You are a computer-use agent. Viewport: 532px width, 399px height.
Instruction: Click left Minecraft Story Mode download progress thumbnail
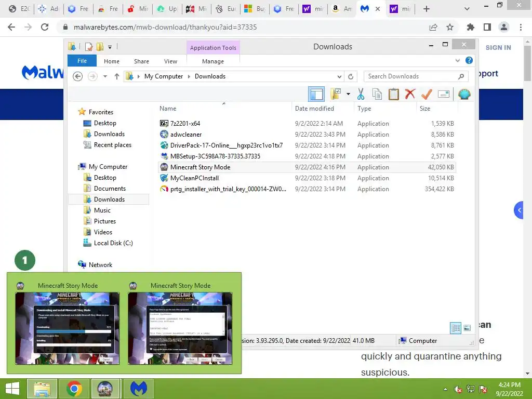[67, 328]
